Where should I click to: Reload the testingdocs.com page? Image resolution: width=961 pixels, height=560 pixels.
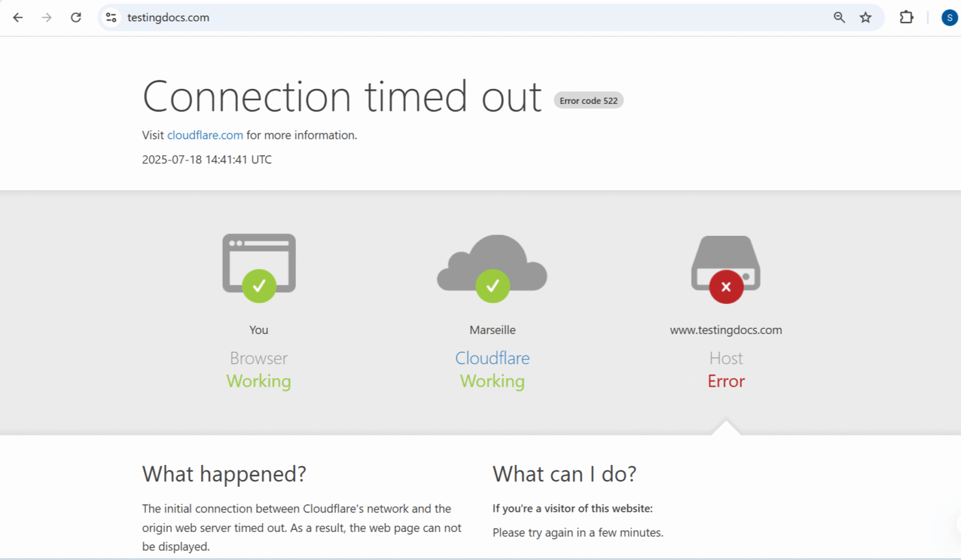76,18
